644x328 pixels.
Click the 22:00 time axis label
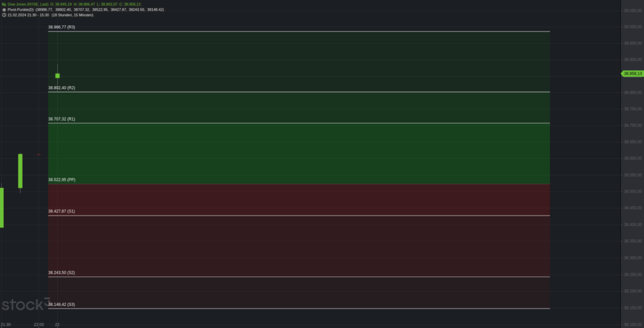click(39, 324)
